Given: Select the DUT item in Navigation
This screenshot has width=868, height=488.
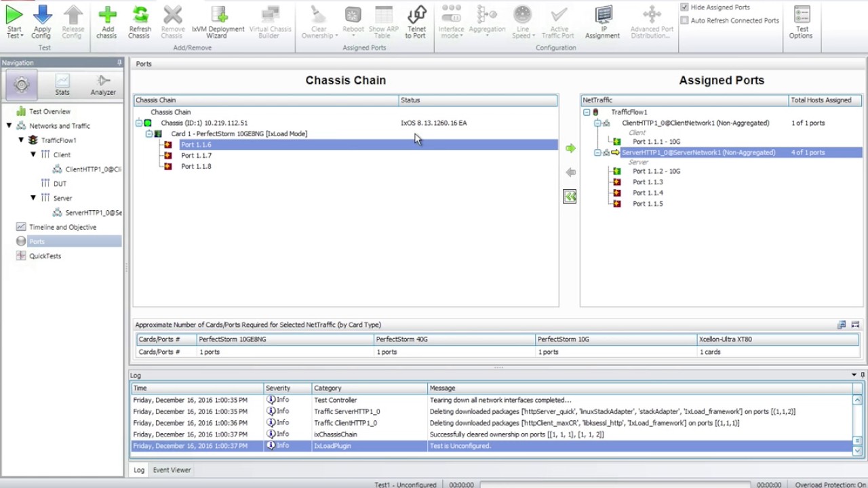Looking at the screenshot, I should [x=60, y=184].
